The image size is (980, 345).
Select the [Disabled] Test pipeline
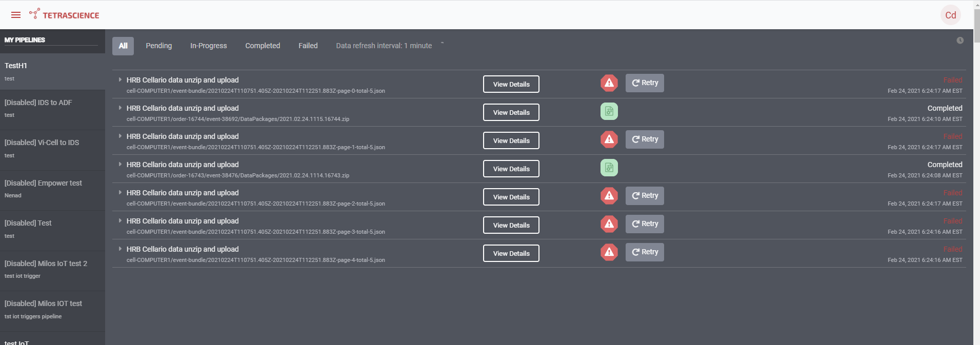pyautogui.click(x=52, y=231)
